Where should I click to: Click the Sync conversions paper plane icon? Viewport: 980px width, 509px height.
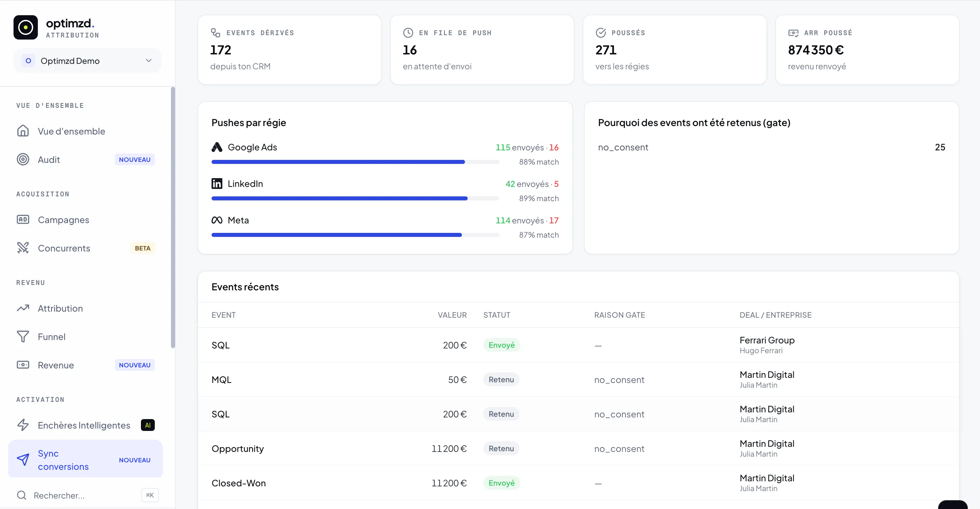(x=23, y=460)
